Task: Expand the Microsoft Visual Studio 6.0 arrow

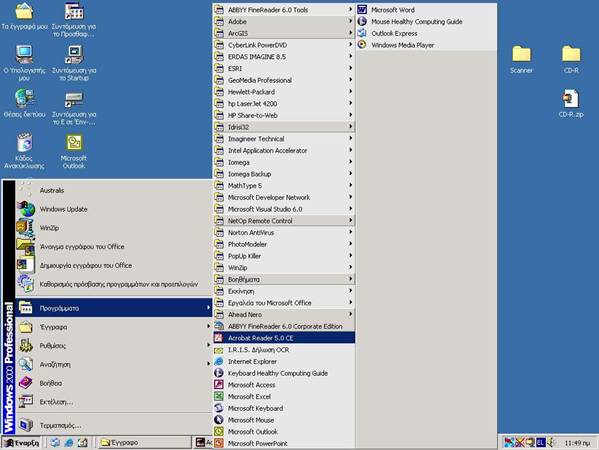Action: (x=350, y=209)
